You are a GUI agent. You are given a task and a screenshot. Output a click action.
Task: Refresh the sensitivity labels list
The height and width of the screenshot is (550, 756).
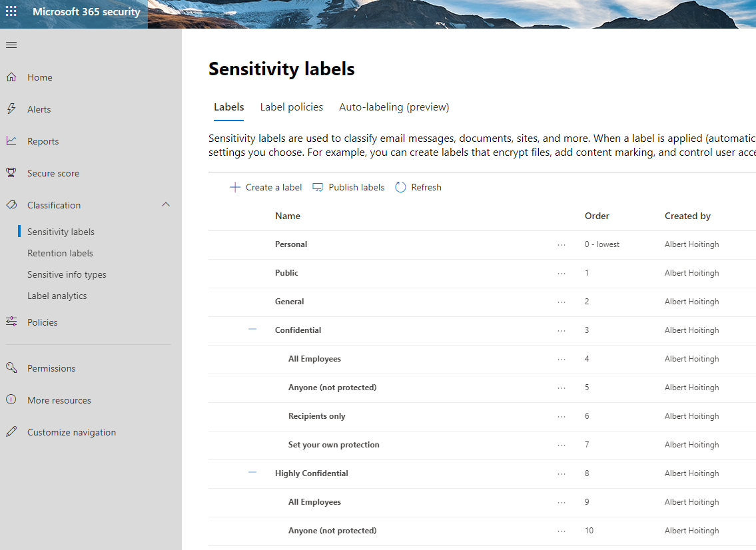418,188
